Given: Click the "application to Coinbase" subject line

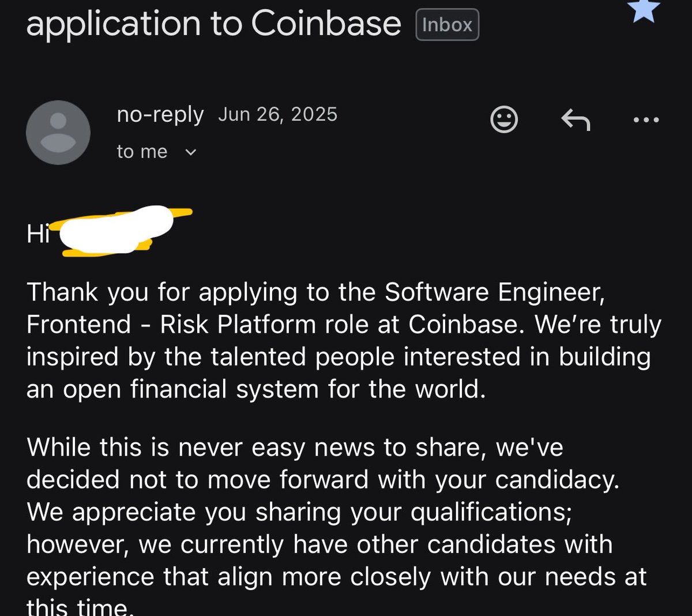Looking at the screenshot, I should pyautogui.click(x=213, y=24).
